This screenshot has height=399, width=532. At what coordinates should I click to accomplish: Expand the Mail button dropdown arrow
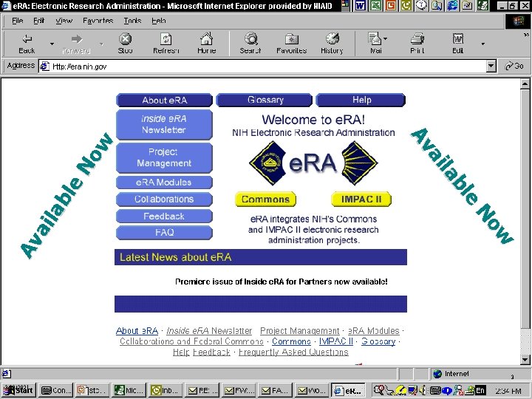click(386, 38)
